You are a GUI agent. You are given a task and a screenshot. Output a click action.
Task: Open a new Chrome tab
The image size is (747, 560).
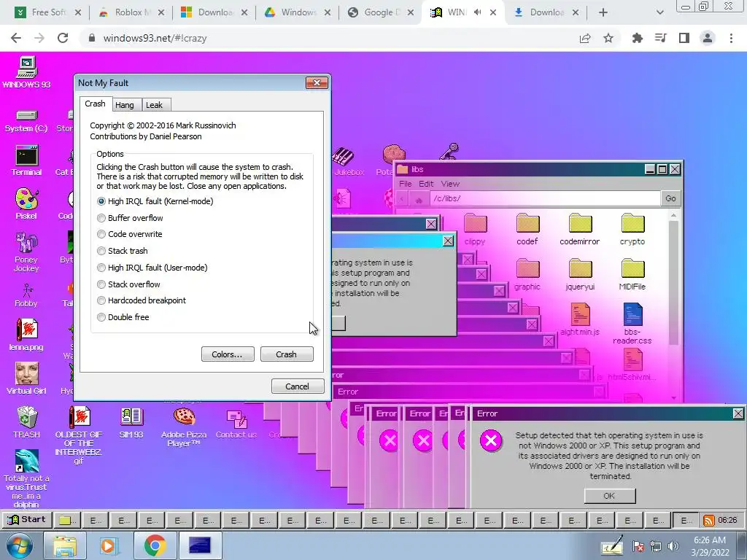(x=603, y=12)
